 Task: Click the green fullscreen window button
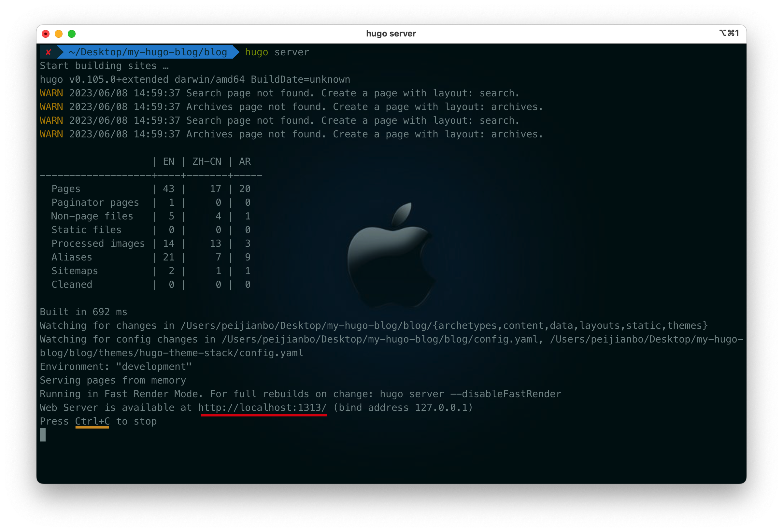click(x=72, y=34)
